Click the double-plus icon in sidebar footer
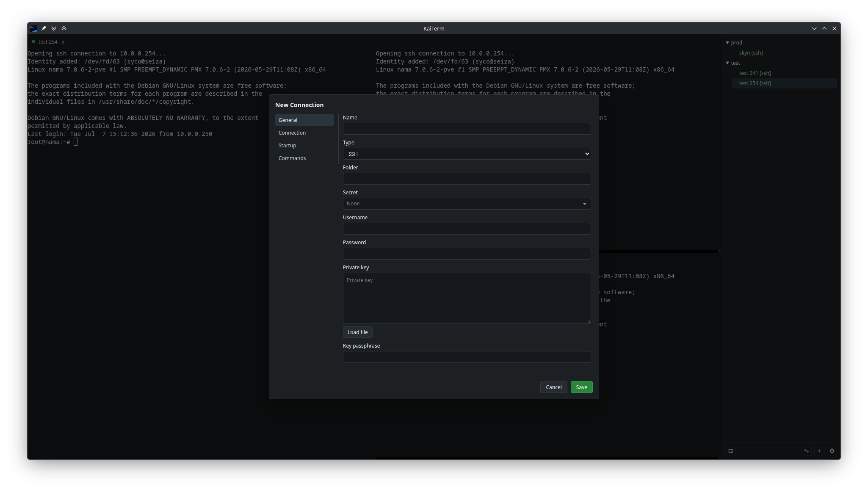The width and height of the screenshot is (868, 492). tap(807, 451)
